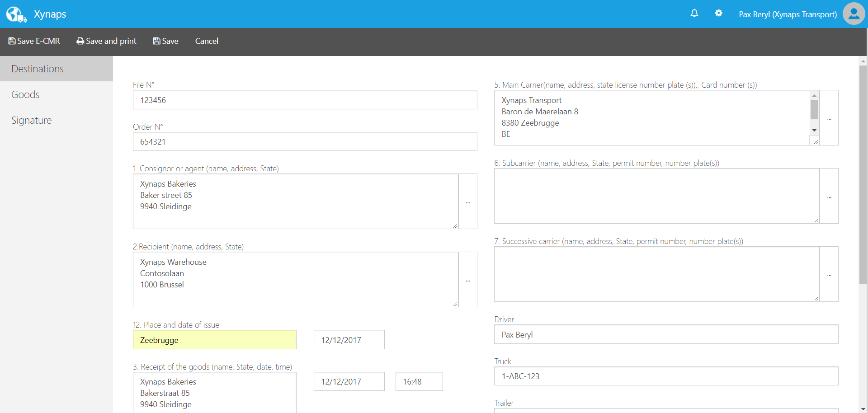The image size is (868, 413).
Task: Open the user profile avatar
Action: pyautogui.click(x=854, y=14)
